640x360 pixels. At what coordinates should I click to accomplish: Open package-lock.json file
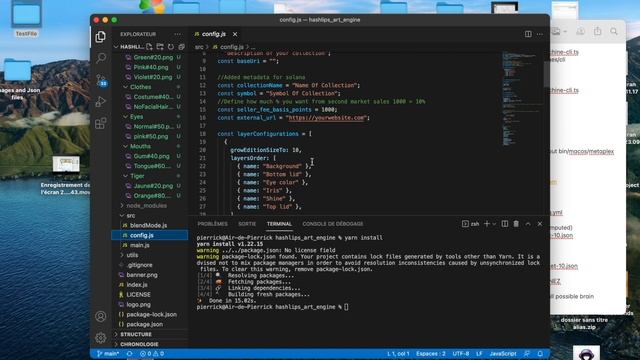click(151, 314)
